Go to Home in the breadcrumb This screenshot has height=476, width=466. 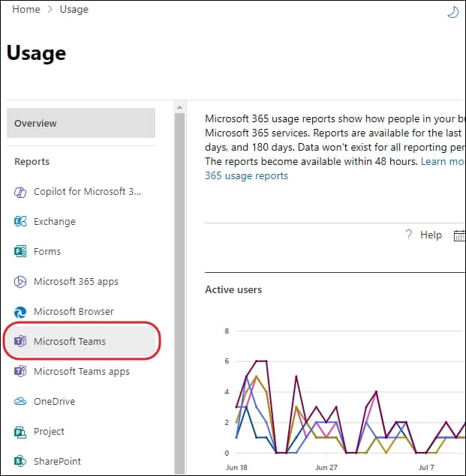click(26, 10)
